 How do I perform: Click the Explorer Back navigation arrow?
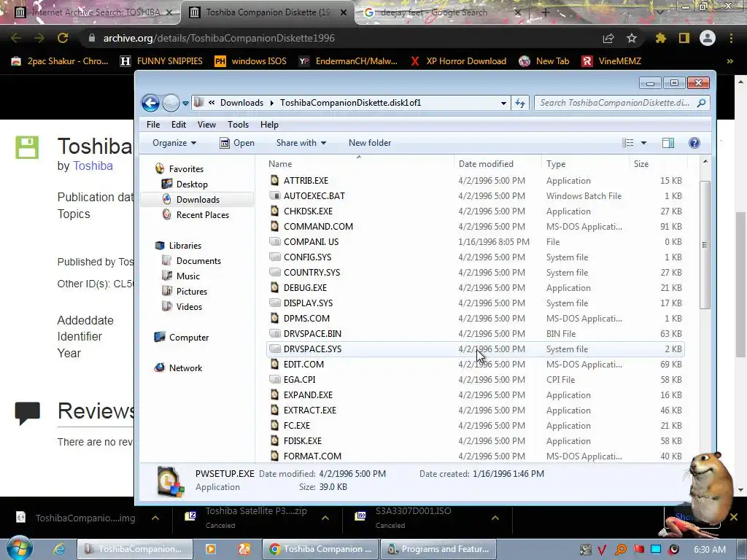[x=150, y=102]
